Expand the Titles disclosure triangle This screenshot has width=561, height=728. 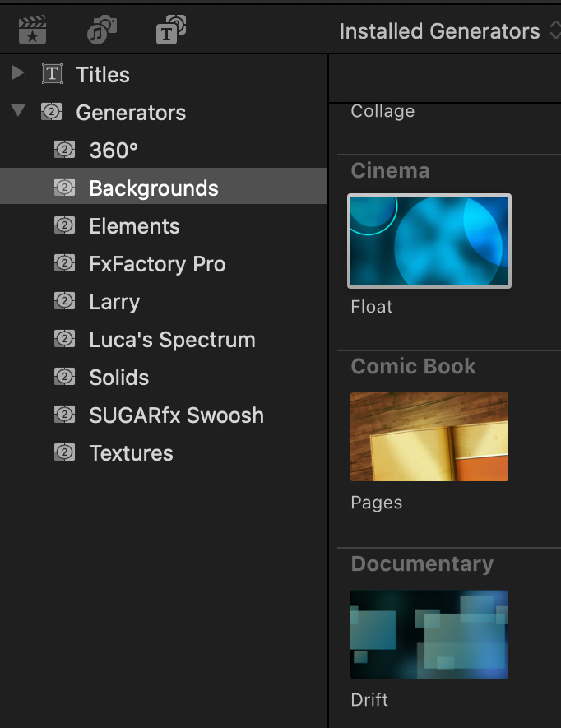coord(18,74)
